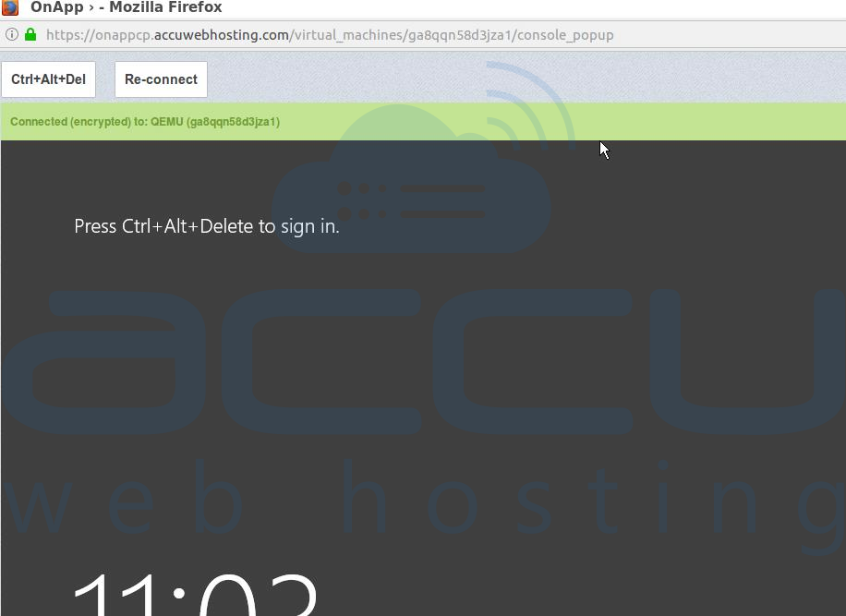Click the large 'accu' watermark lettering
Screen dimensions: 846x616
click(x=423, y=361)
